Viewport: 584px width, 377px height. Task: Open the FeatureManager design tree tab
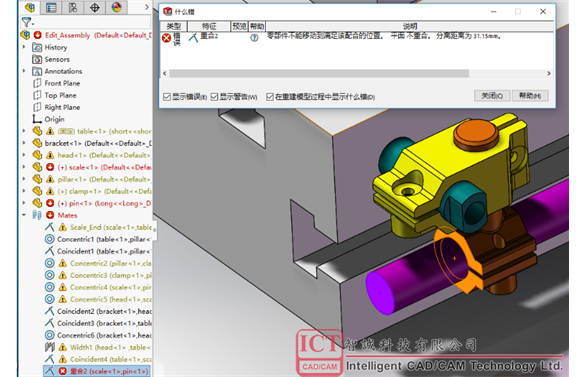pyautogui.click(x=30, y=7)
